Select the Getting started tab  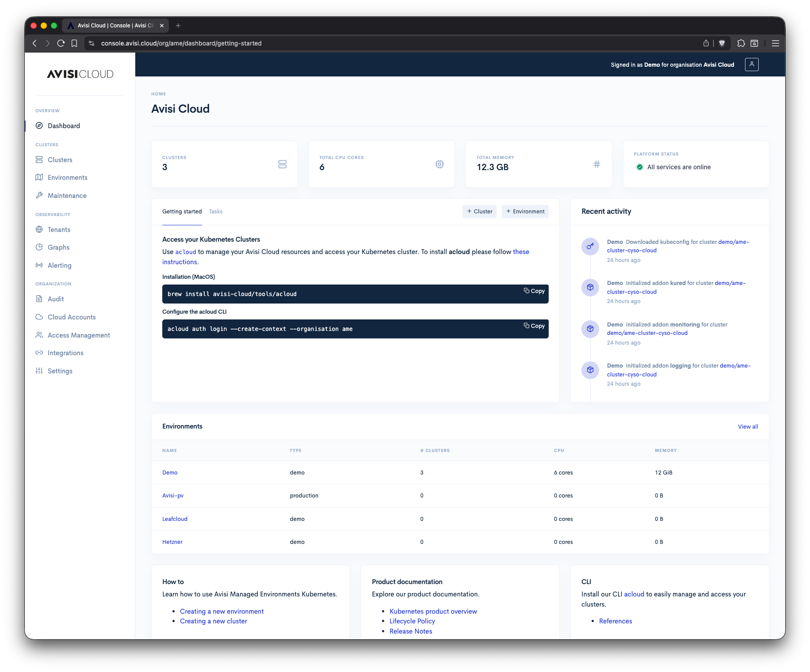point(182,211)
